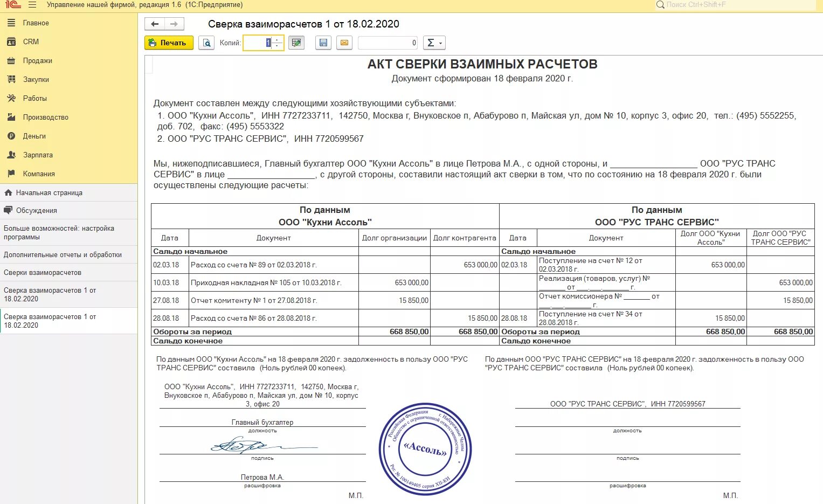The width and height of the screenshot is (823, 504).
Task: Click left Сальдо конечное row label
Action: (188, 341)
